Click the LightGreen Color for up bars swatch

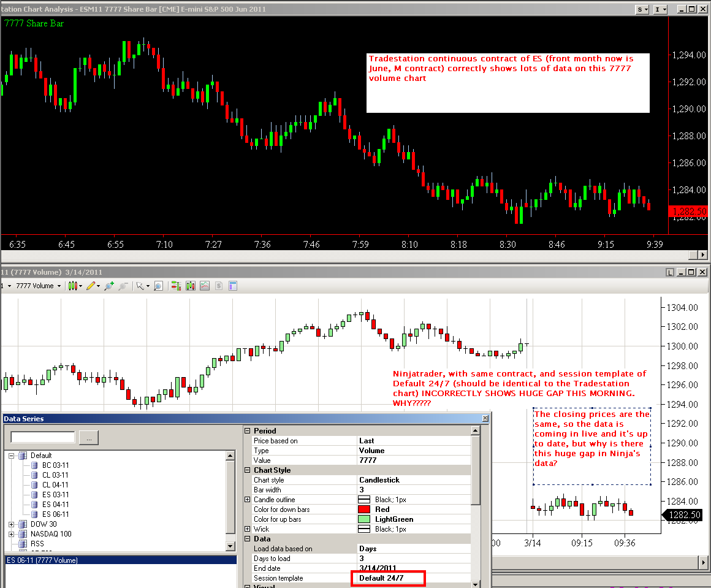(x=364, y=519)
